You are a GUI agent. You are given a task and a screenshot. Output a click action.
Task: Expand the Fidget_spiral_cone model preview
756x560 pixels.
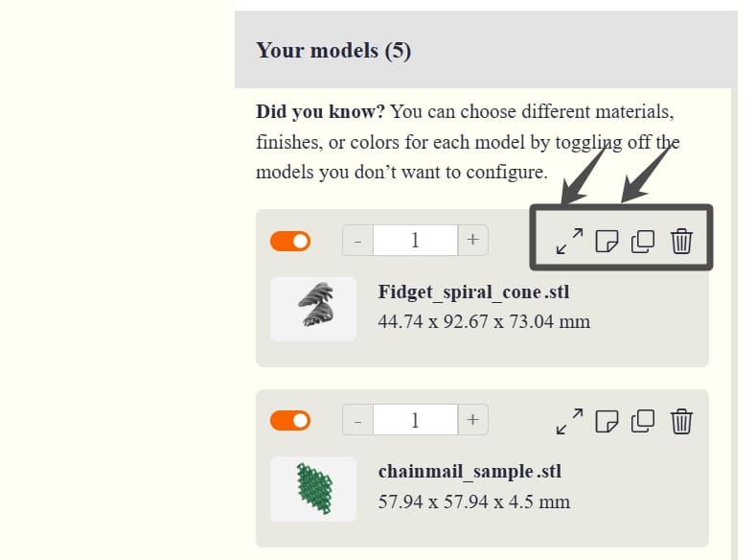coord(569,241)
